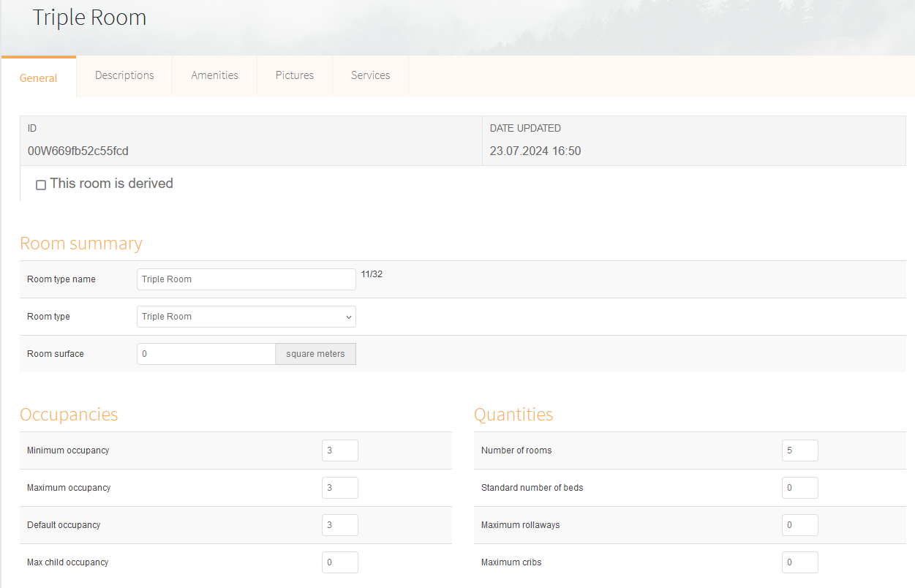Click the Room surface input field
Viewport: 915px width, 588px height.
[206, 354]
